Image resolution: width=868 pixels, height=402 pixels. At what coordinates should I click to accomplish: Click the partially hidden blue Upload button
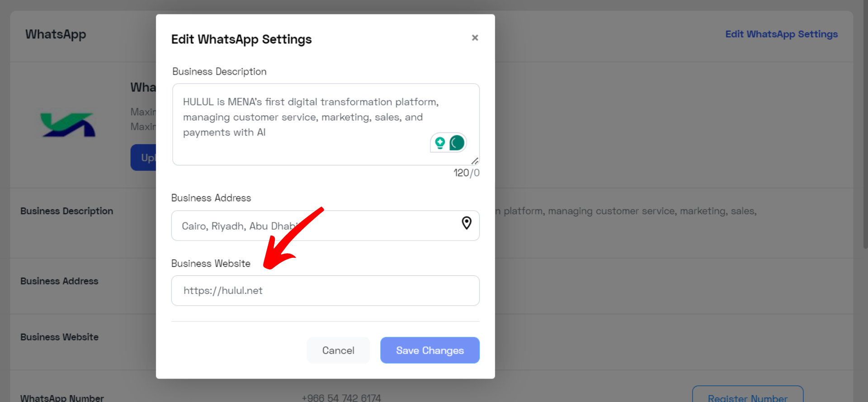click(143, 157)
